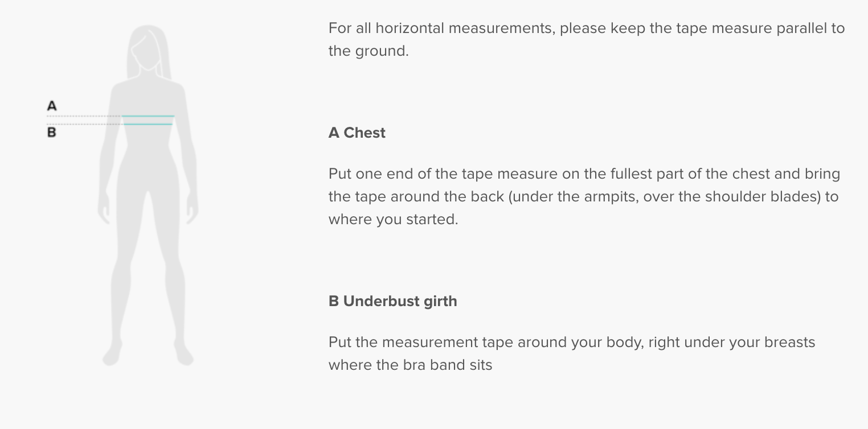This screenshot has height=429, width=868.
Task: Click the chest measurement description paragraph
Action: coord(584,196)
